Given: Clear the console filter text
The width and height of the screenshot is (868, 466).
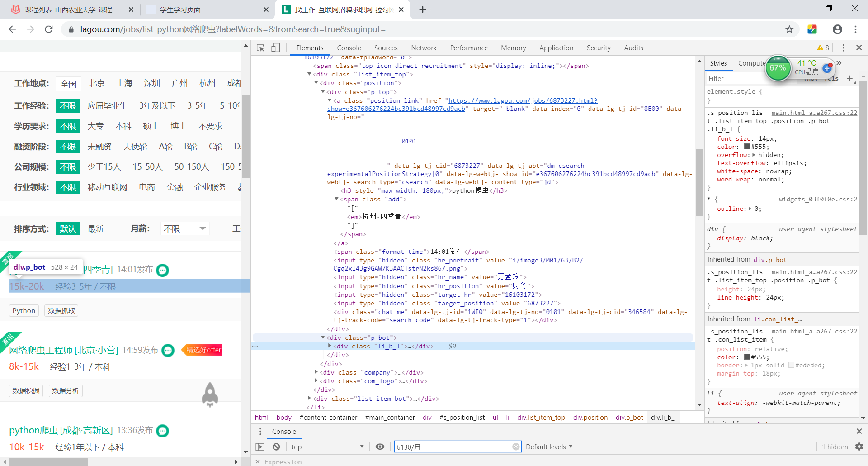Looking at the screenshot, I should (x=515, y=447).
